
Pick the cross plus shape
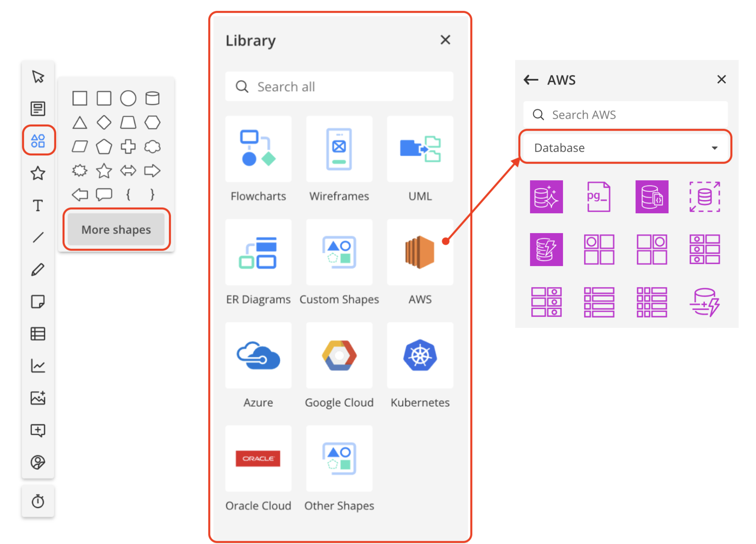click(128, 147)
